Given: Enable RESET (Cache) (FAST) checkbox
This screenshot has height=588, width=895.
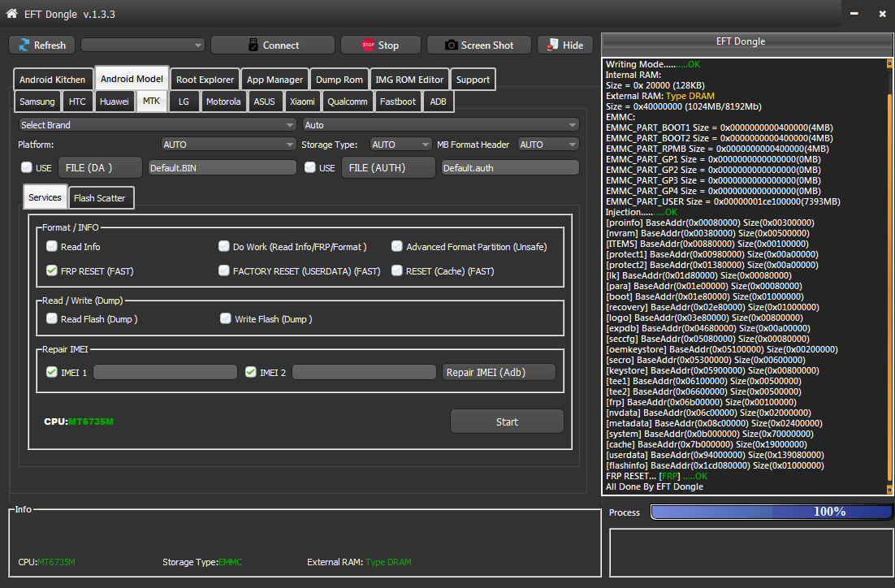Looking at the screenshot, I should coord(396,270).
